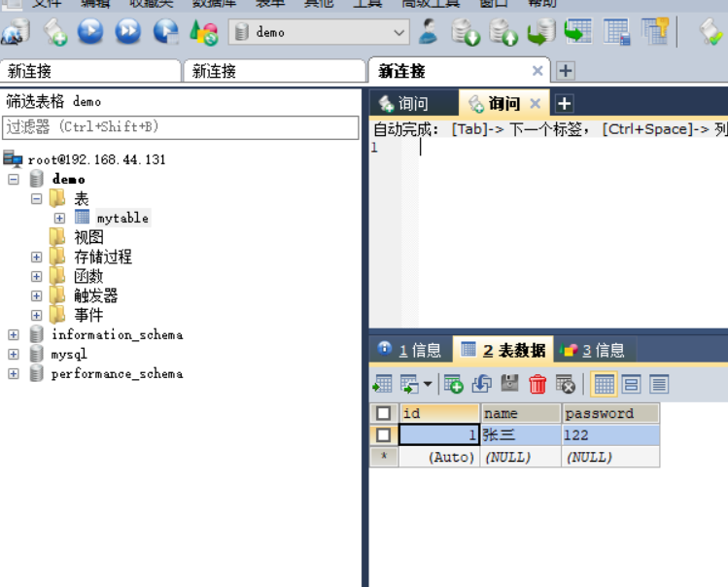
Task: Click the red trash delete rows icon
Action: tap(537, 384)
